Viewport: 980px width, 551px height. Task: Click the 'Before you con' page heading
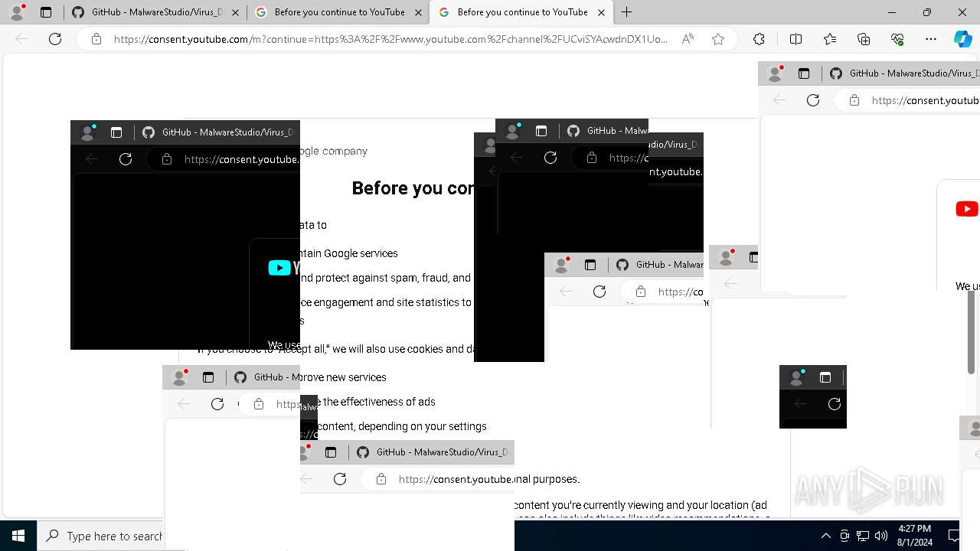[413, 188]
